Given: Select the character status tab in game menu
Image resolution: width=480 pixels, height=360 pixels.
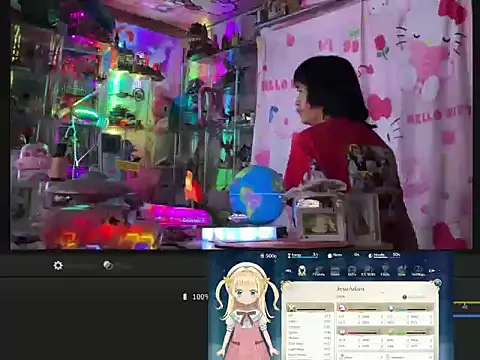Looking at the screenshot, I should click(x=302, y=271).
